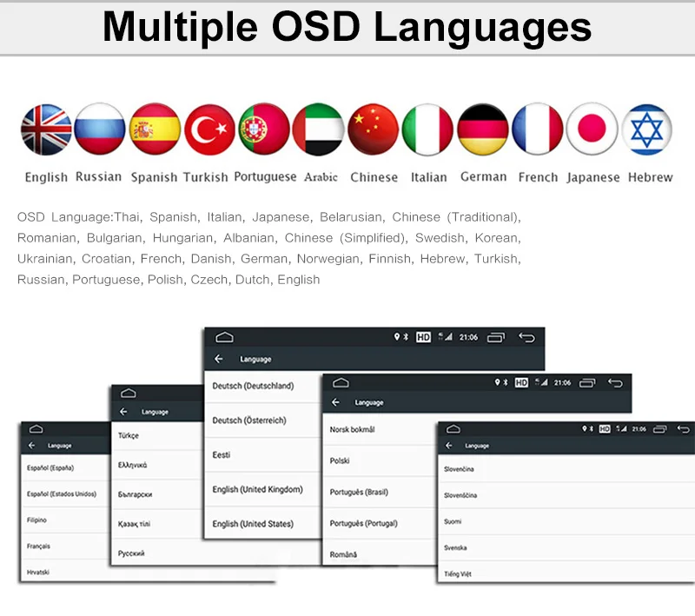Go back using arrow on Norsk bokmål screen
Image resolution: width=695 pixels, height=616 pixels.
[335, 402]
